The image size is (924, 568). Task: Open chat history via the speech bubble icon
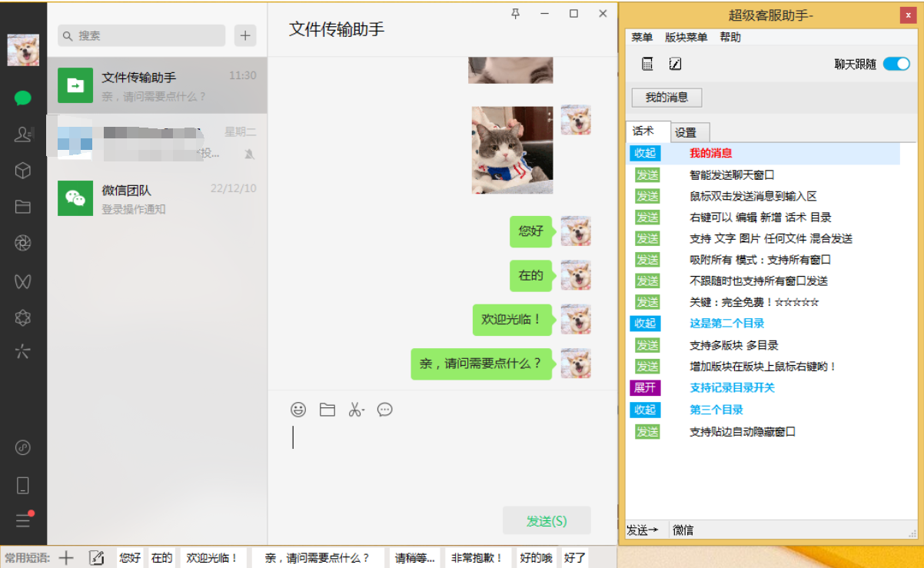coord(384,410)
